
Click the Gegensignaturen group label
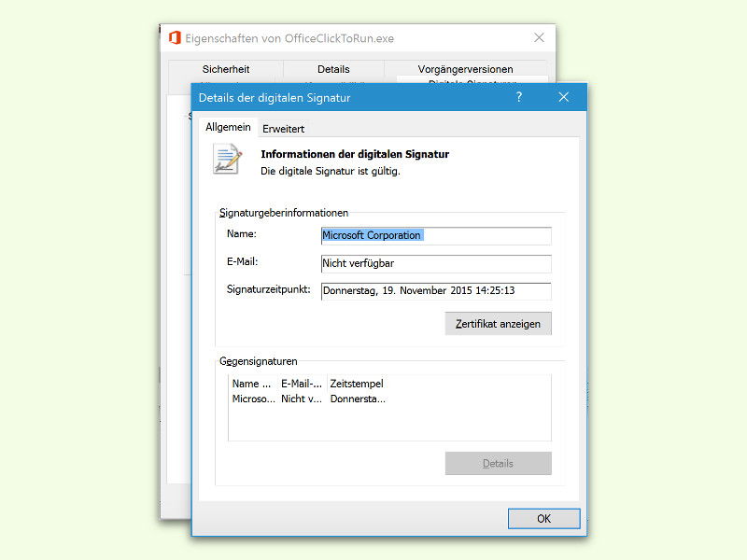pos(259,361)
